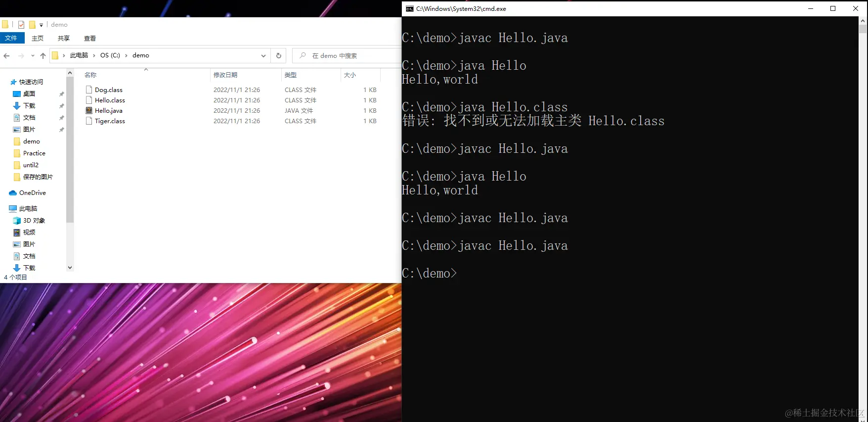The image size is (868, 422).
Task: Open the until2 folder in navigation pane
Action: coord(31,165)
